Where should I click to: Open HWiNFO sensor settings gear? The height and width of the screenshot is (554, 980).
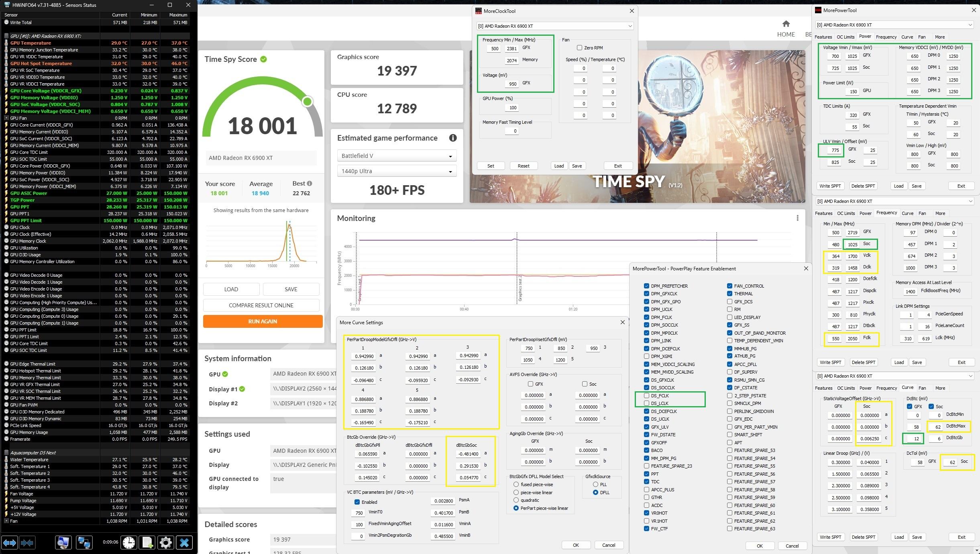click(x=165, y=543)
